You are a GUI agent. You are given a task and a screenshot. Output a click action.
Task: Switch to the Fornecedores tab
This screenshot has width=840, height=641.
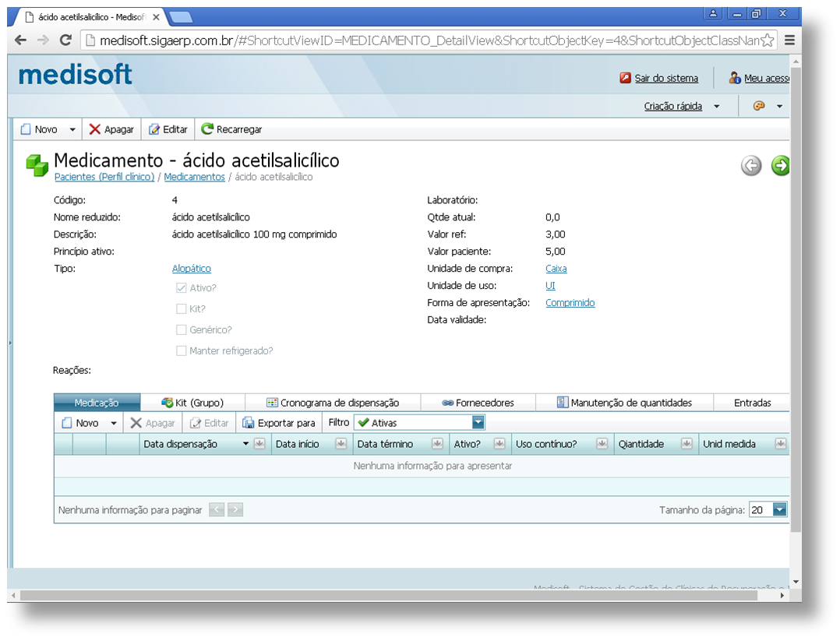478,402
